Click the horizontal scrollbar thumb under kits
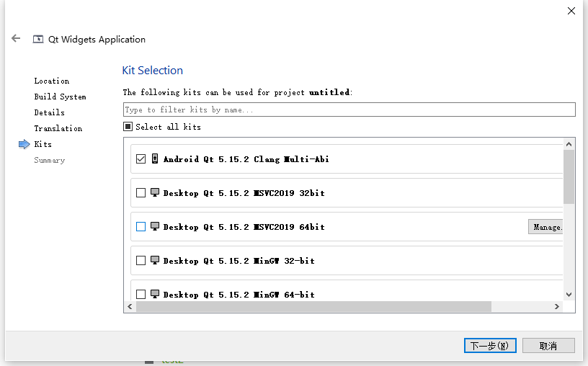This screenshot has width=588, height=366. [313, 306]
